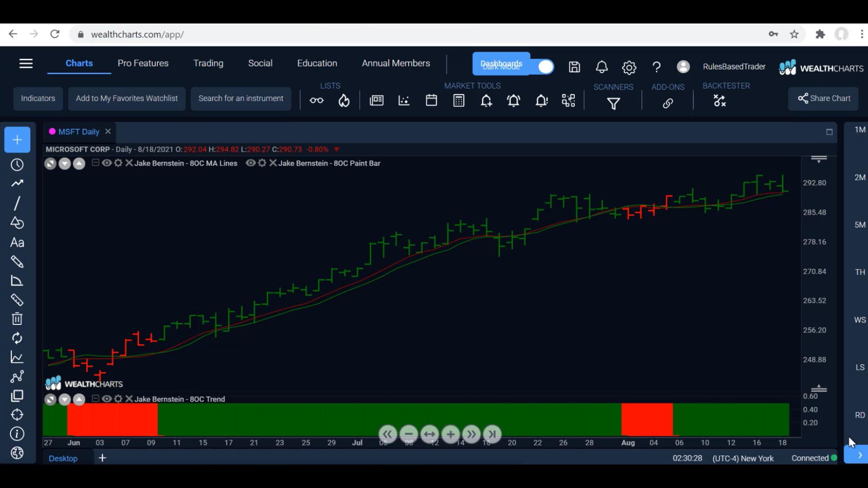
Task: Open the news icon in Market Tools
Action: [x=377, y=100]
